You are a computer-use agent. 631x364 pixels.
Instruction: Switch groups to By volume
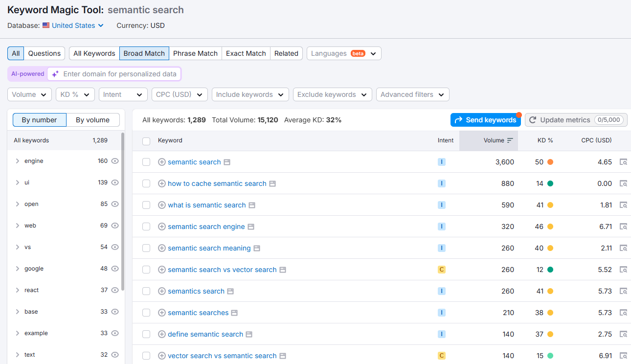tap(93, 120)
